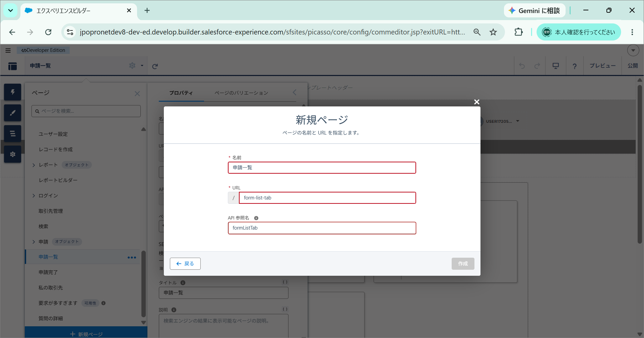The width and height of the screenshot is (644, 338).
Task: Click the desktop view mode icon
Action: pyautogui.click(x=556, y=66)
